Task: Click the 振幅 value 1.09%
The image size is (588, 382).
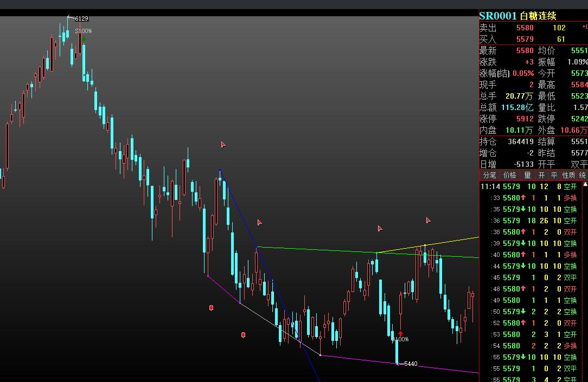Action: tap(578, 62)
